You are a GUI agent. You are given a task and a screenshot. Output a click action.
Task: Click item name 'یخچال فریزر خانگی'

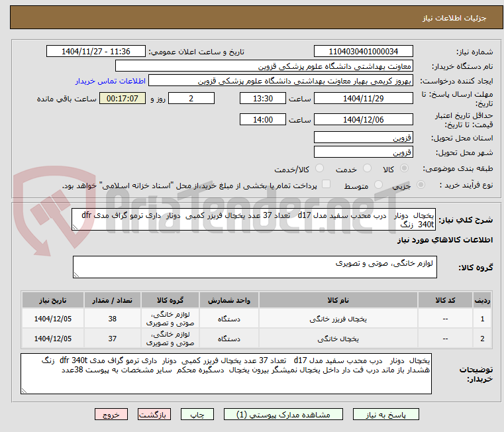pyautogui.click(x=338, y=319)
